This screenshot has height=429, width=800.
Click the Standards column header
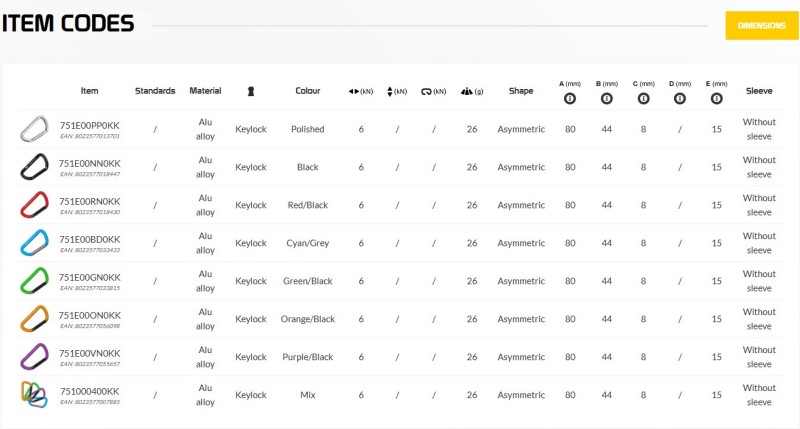click(155, 91)
